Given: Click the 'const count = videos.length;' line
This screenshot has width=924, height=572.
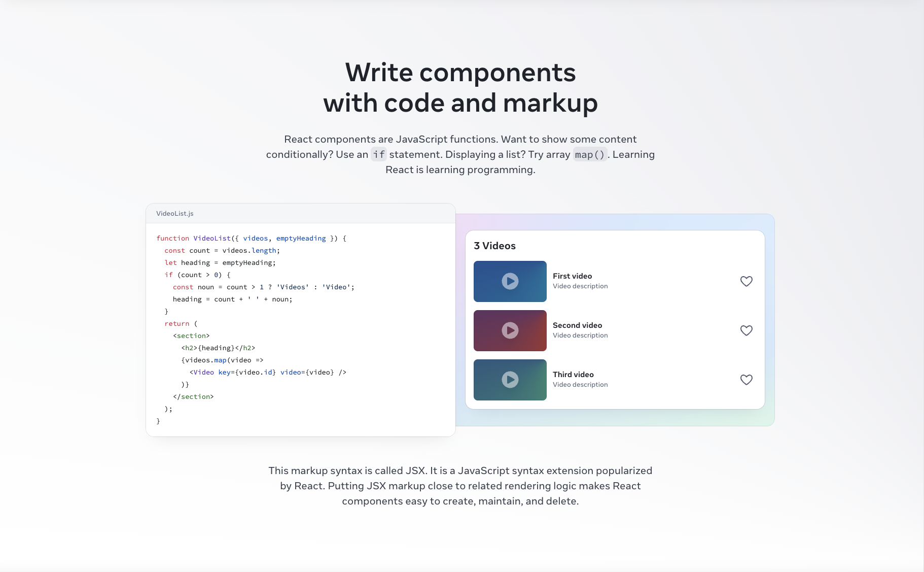Looking at the screenshot, I should (222, 250).
